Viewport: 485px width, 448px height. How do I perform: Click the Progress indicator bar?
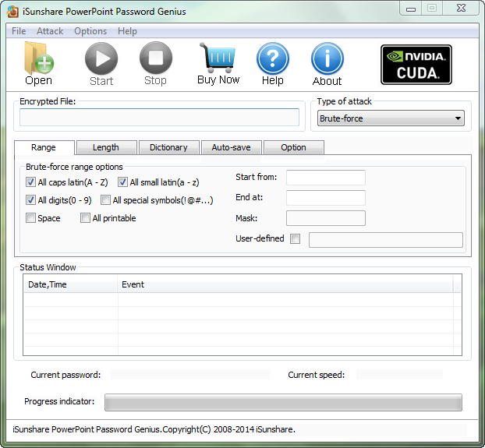click(283, 402)
